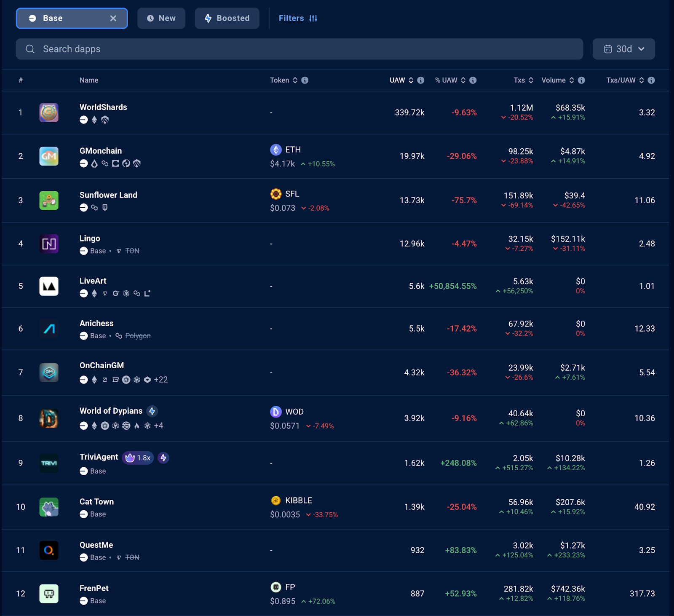The image size is (674, 616).
Task: Click the calendar icon in the 30d selector
Action: 608,49
